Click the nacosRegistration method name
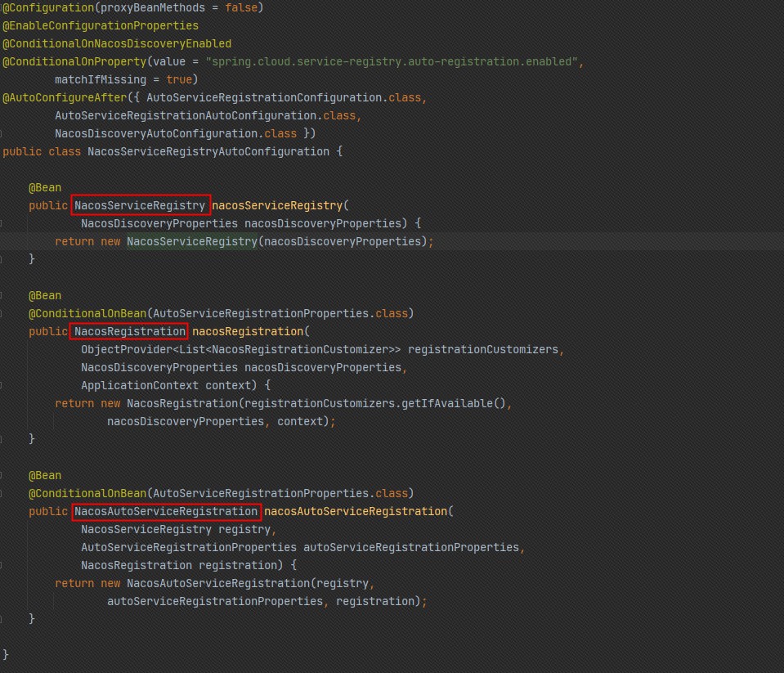Viewport: 784px width, 673px height. point(248,331)
